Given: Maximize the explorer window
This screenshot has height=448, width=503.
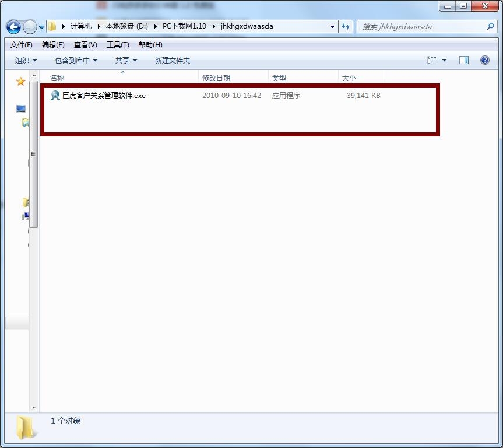Looking at the screenshot, I should 463,6.
